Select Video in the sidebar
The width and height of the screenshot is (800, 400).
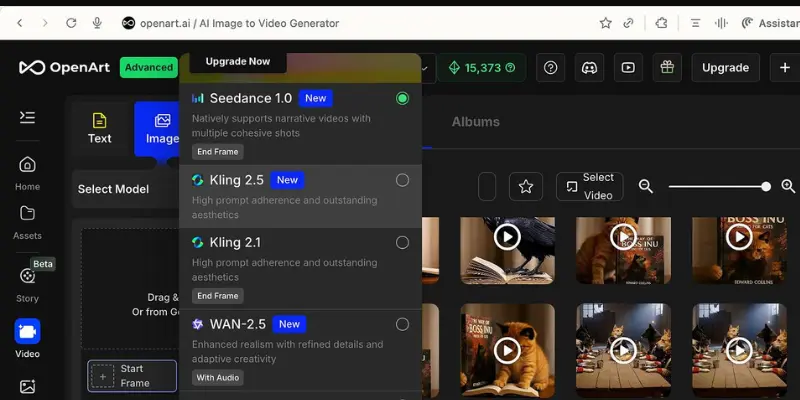click(27, 338)
